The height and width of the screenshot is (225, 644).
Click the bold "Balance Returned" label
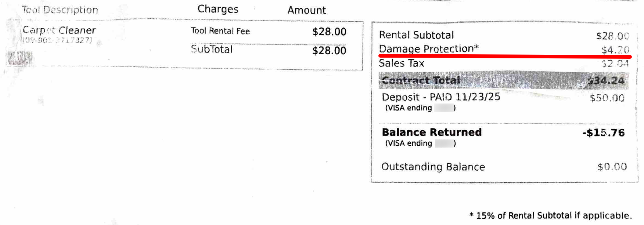[432, 133]
